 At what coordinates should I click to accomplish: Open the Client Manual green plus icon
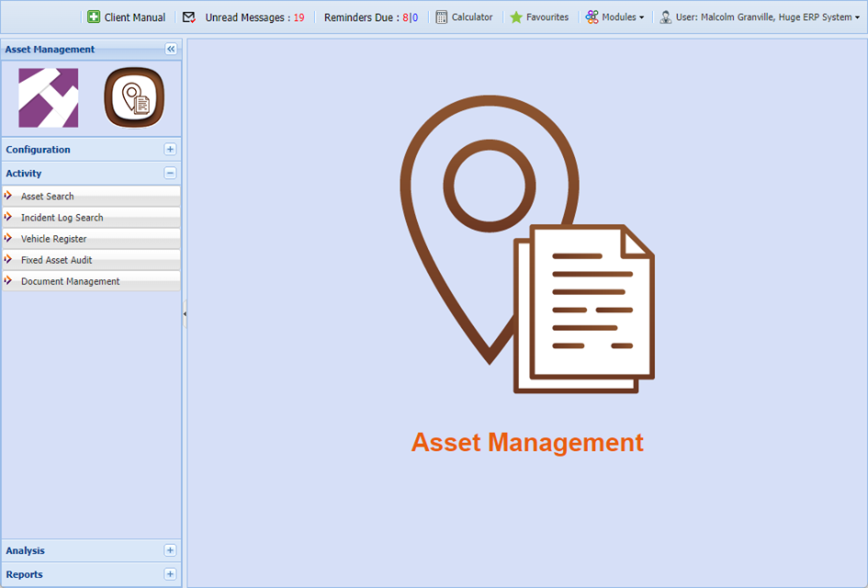pyautogui.click(x=94, y=17)
